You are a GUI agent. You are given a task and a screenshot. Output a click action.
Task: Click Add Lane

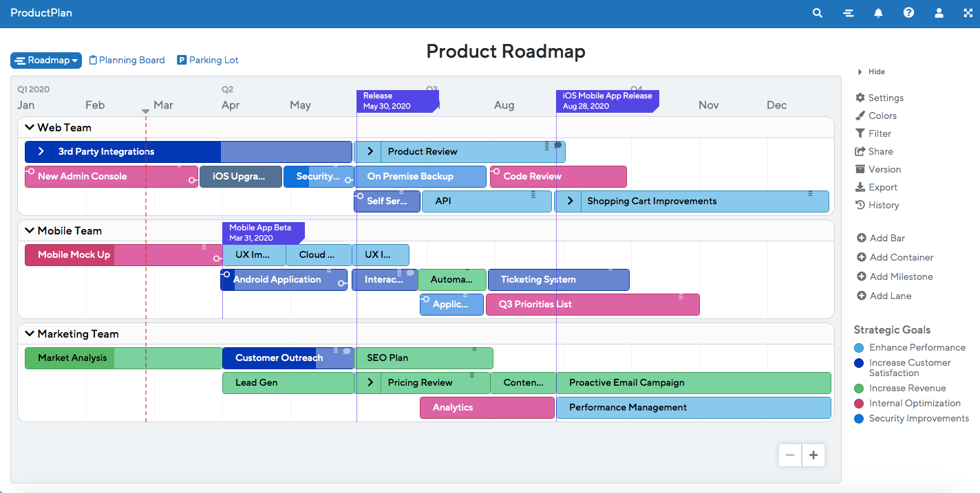(x=884, y=296)
